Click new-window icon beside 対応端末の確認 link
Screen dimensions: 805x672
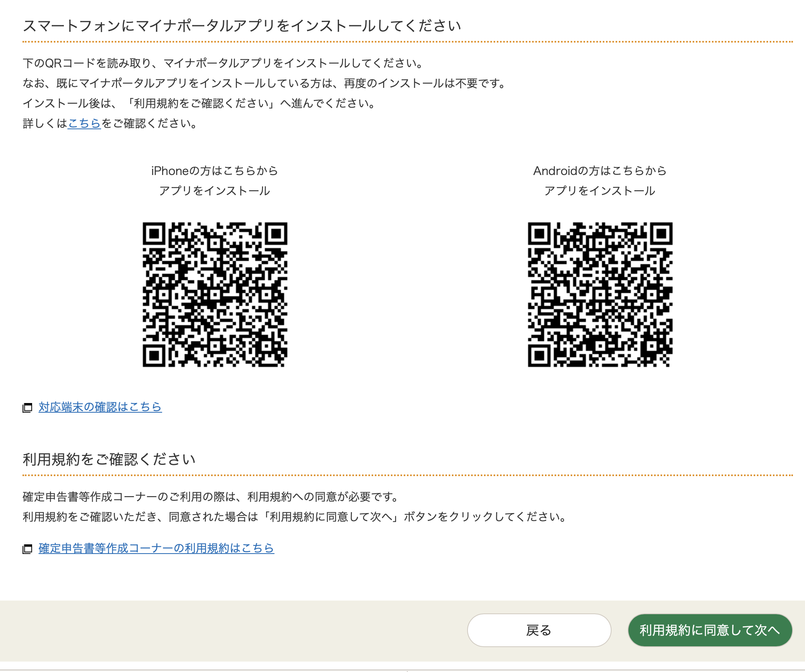click(x=27, y=408)
